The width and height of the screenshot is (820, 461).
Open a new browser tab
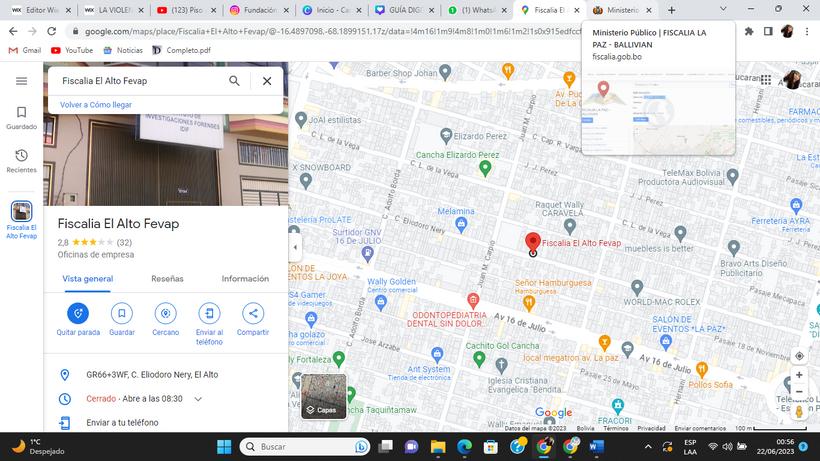coord(671,10)
